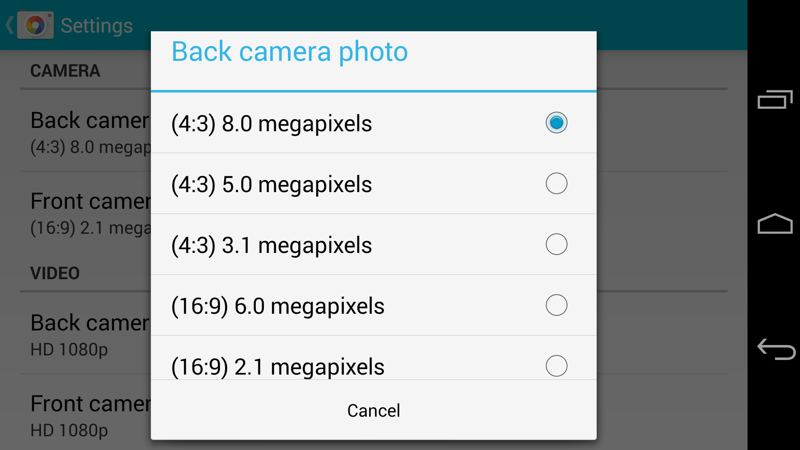Click the Settings title in header
Image resolution: width=800 pixels, height=450 pixels.
pyautogui.click(x=96, y=25)
